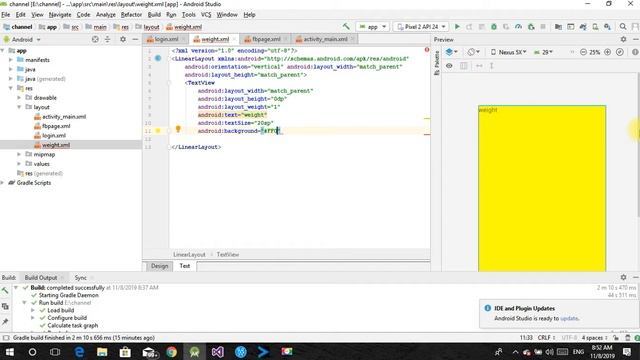Open the profiler gauge icon in the toolbar
The image size is (640, 360).
click(518, 27)
